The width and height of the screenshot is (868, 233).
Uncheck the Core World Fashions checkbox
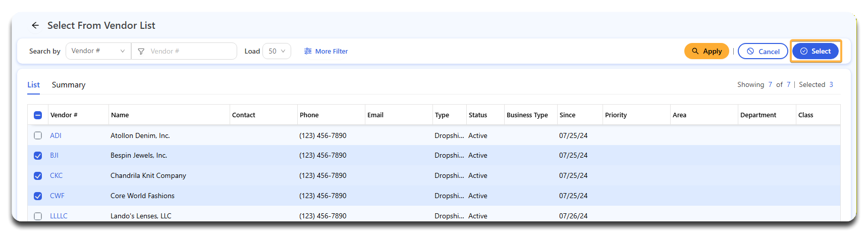pos(38,196)
